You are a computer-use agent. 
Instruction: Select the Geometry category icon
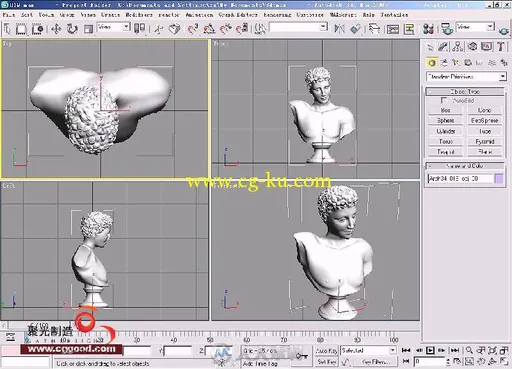[x=432, y=63]
